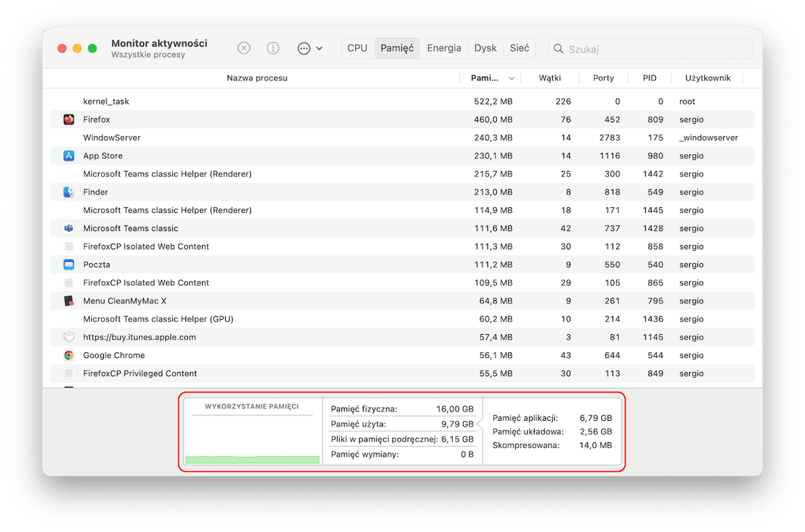Click the _windowserver user cell
The width and height of the screenshot is (805, 532).
708,138
